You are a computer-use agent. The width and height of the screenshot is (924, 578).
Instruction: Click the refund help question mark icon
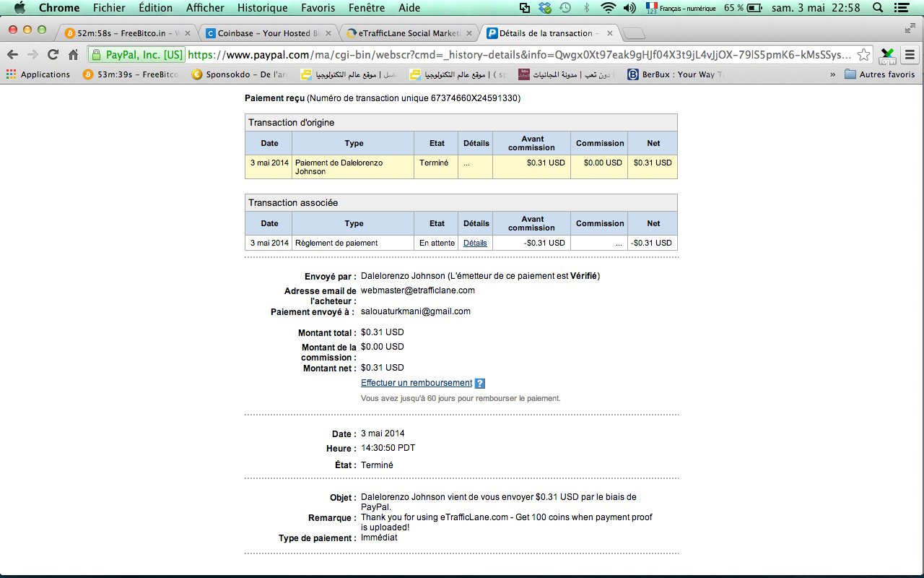pos(480,384)
